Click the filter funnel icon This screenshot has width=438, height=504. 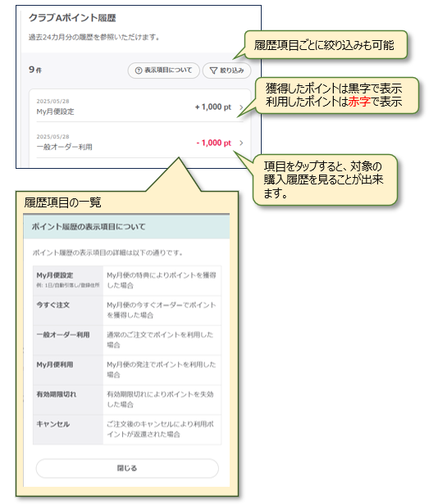click(213, 70)
